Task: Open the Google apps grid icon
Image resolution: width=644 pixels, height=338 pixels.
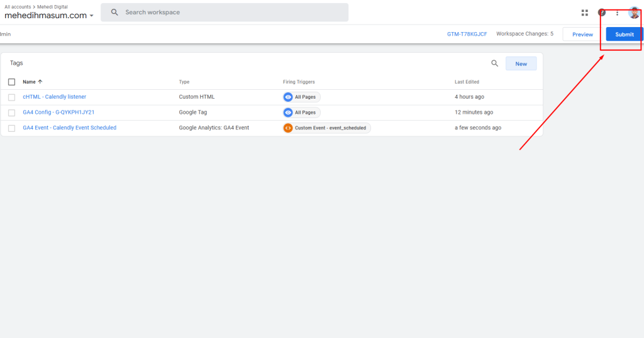Action: pos(584,13)
